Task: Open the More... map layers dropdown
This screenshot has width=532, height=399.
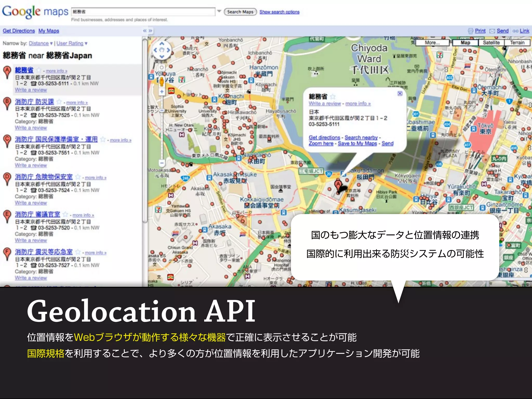Action: (433, 43)
